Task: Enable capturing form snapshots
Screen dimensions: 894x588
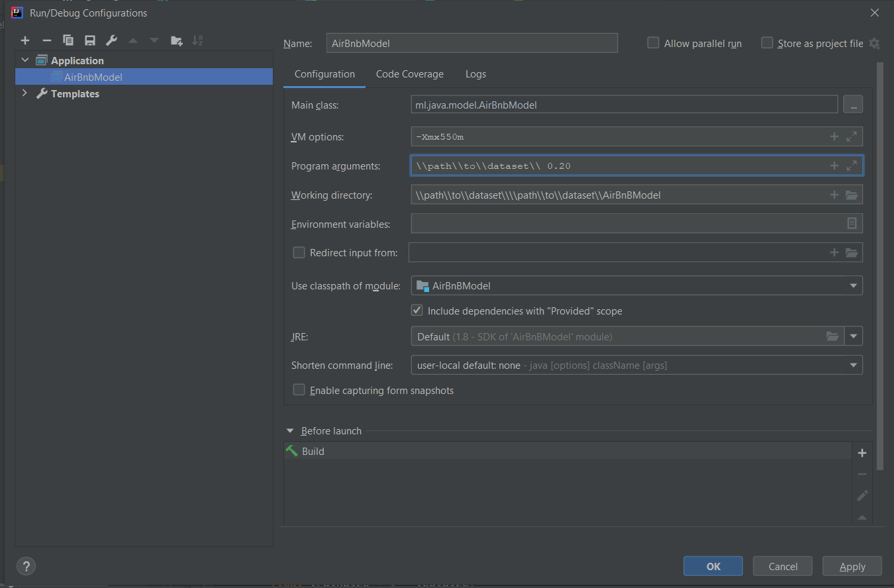Action: (299, 390)
